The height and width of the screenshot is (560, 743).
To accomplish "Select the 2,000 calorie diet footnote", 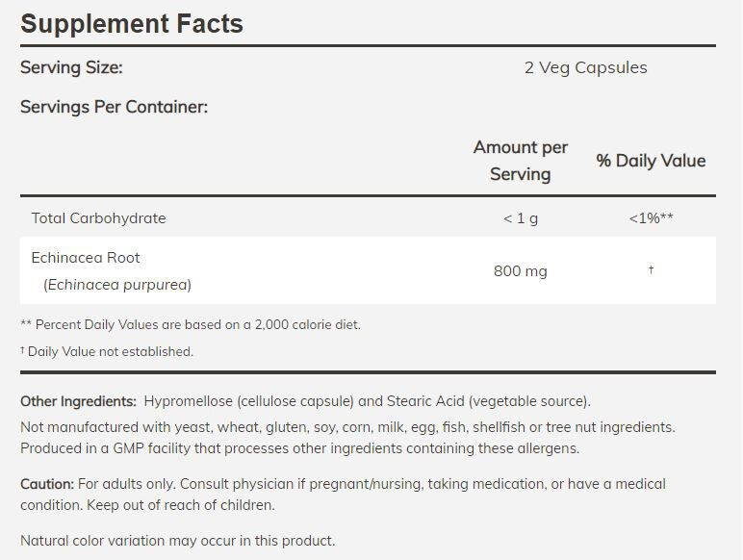I will click(191, 325).
